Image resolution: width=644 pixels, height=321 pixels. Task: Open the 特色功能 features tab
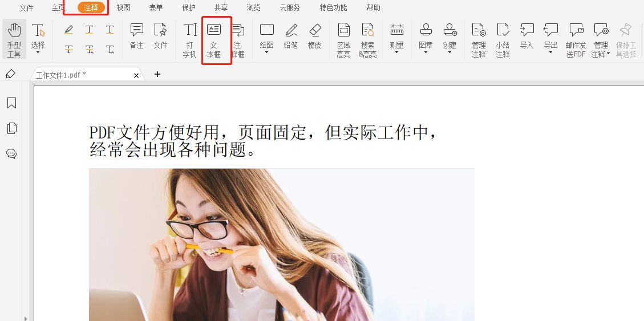coord(334,8)
